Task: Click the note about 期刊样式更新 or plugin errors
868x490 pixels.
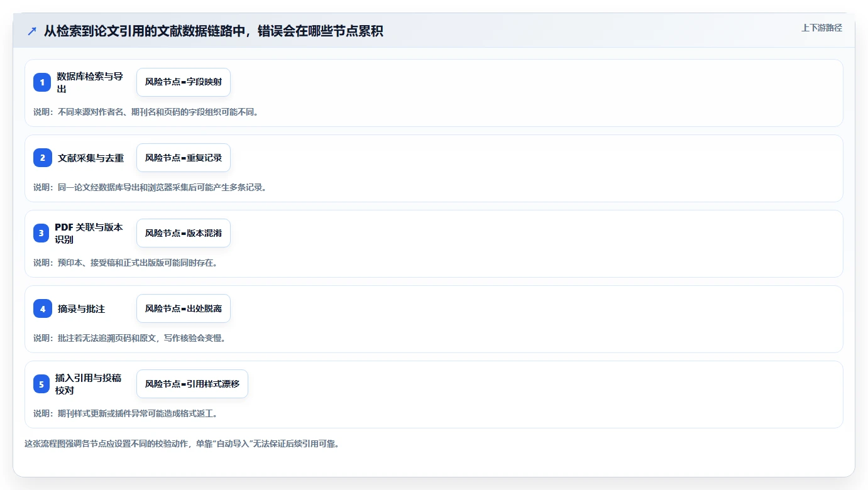Action: click(x=125, y=413)
